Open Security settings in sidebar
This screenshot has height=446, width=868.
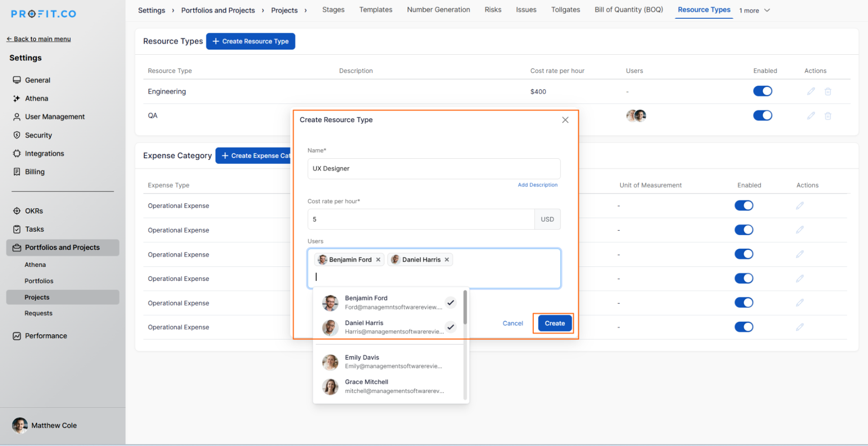38,135
